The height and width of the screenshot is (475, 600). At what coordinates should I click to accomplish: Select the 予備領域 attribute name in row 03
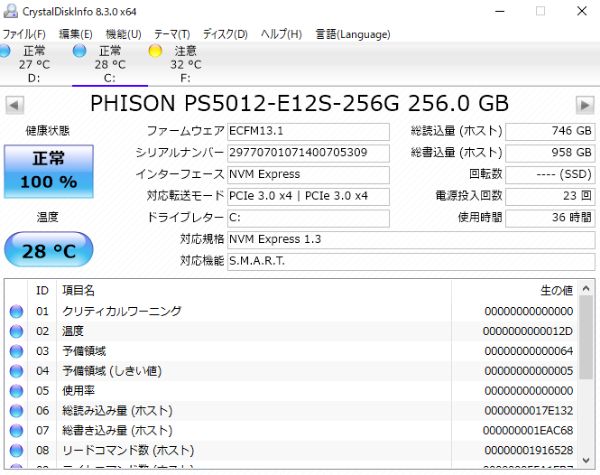[x=84, y=351]
